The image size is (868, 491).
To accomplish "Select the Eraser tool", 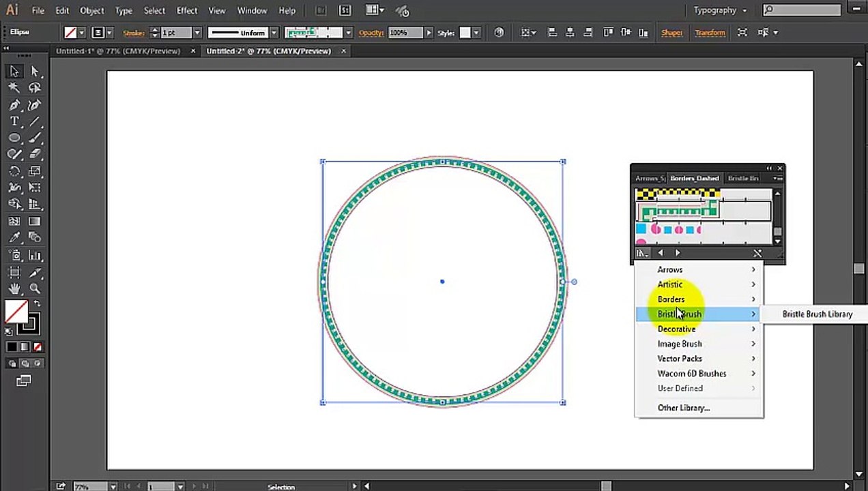I will (35, 155).
